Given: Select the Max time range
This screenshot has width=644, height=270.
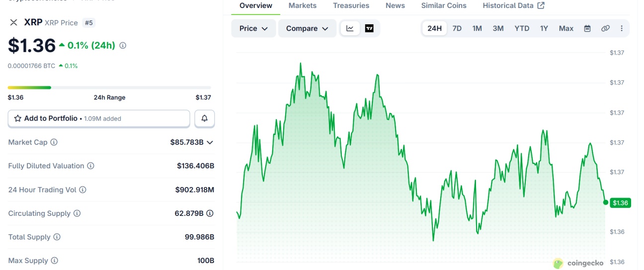Looking at the screenshot, I should point(566,28).
